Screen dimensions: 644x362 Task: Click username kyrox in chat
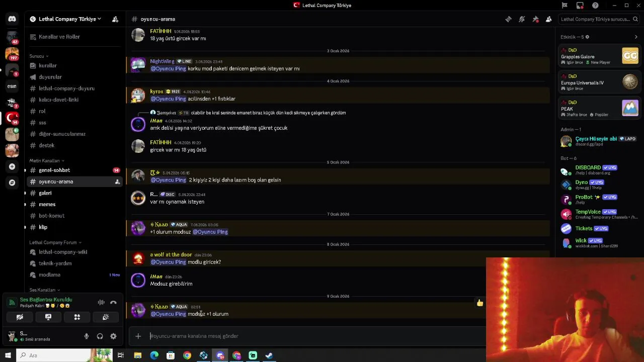pos(156,92)
